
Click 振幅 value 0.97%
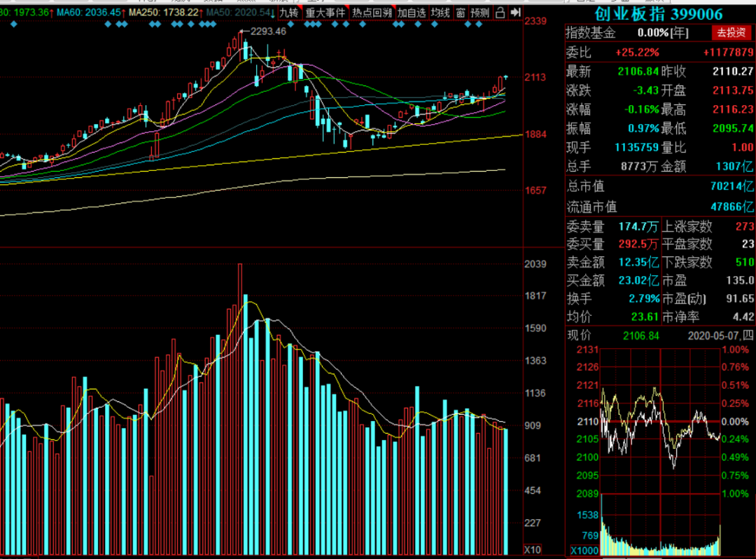coord(643,128)
